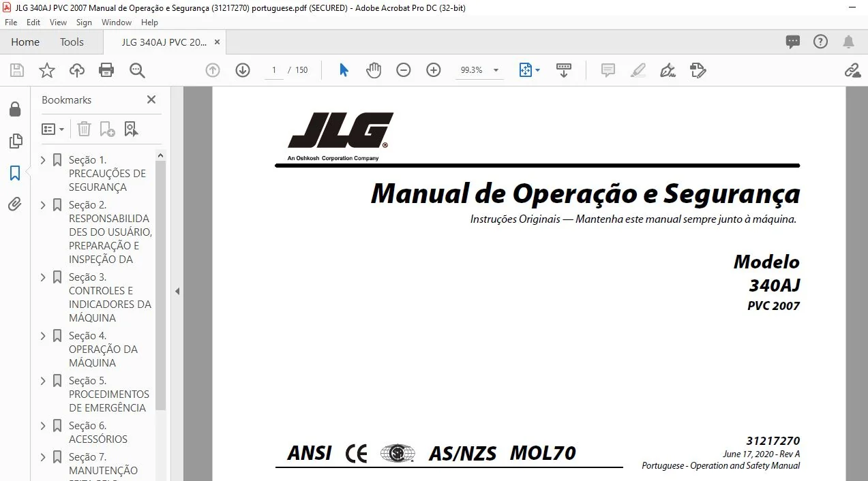Expand the Seção 4 bookmark

click(x=44, y=336)
